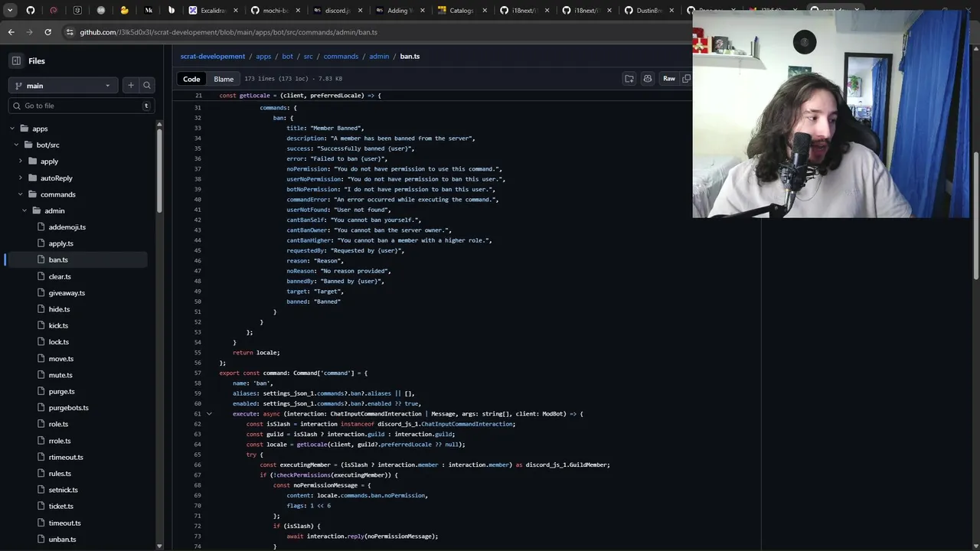The image size is (980, 551).
Task: Open bot breadcrumb link
Action: pos(287,57)
